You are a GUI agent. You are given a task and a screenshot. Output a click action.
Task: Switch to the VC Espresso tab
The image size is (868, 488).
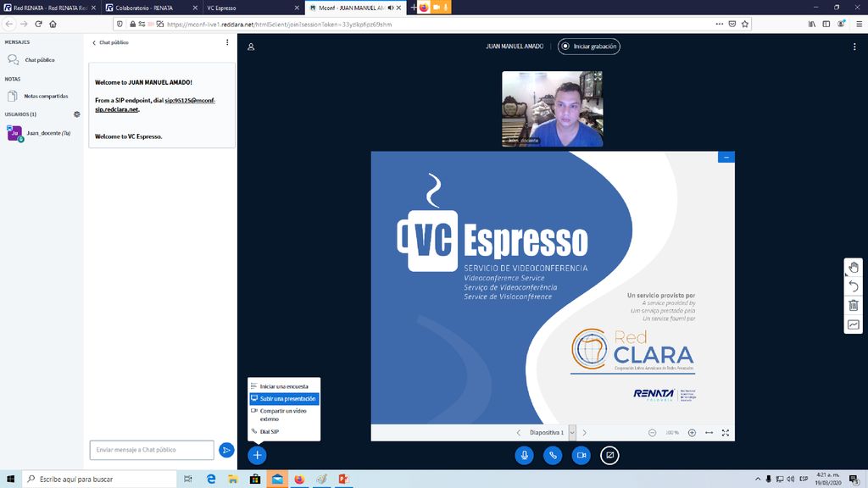[252, 8]
